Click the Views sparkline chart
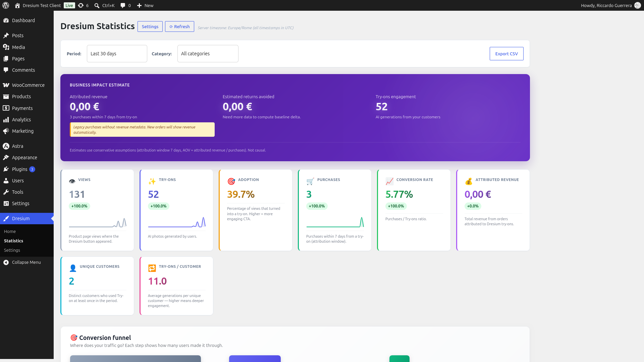Image resolution: width=644 pixels, height=362 pixels. coord(98,223)
